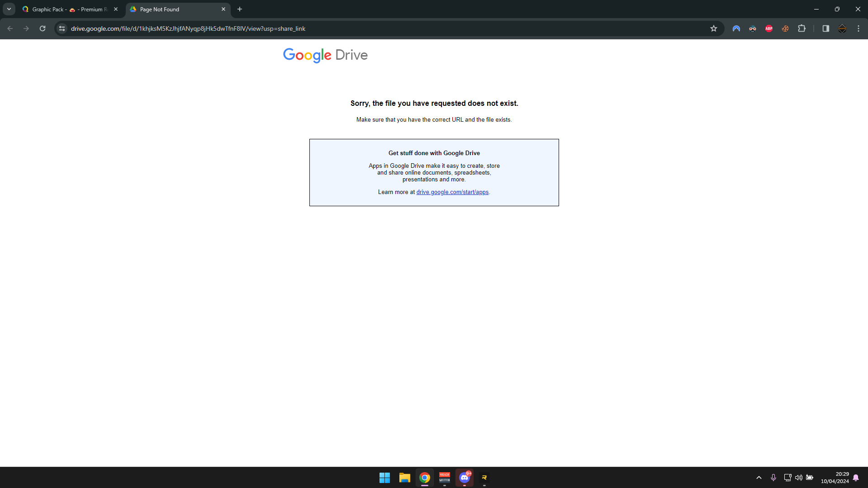
Task: Open the blue arch extension icon
Action: 736,28
